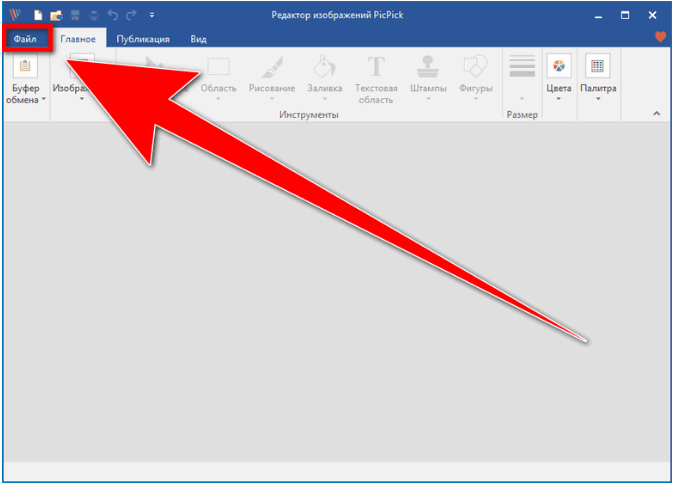Click the new document icon in title bar
673x485 pixels.
point(37,15)
